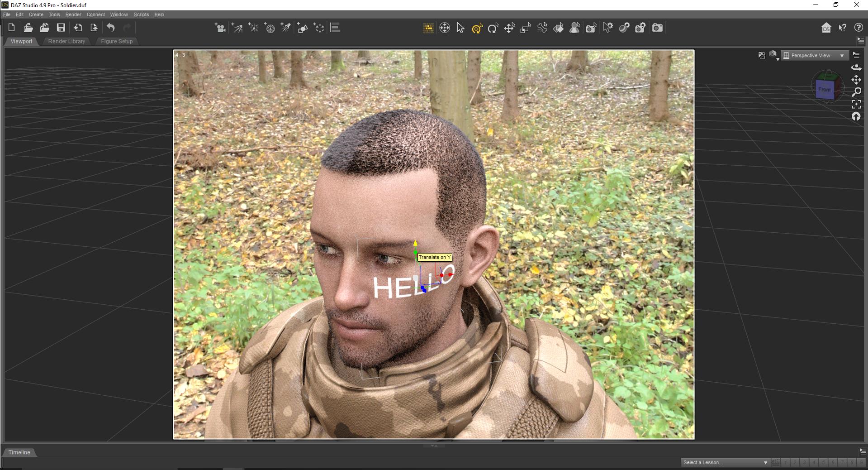Create a new null object
Image resolution: width=868 pixels, height=470 pixels.
pos(319,28)
